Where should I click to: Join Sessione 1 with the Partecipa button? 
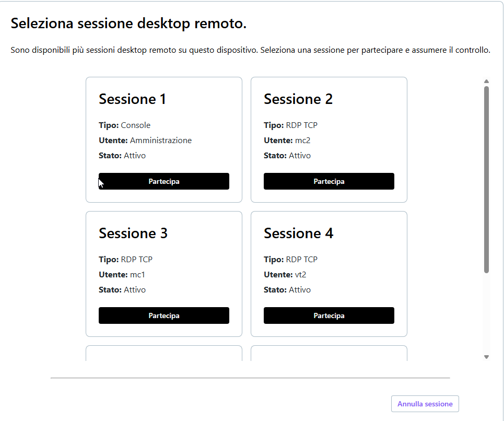coord(163,181)
